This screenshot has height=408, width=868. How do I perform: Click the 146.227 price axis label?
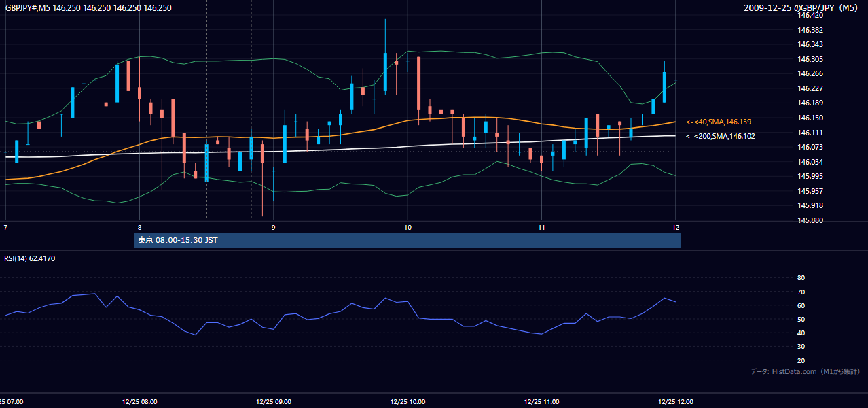click(x=810, y=88)
